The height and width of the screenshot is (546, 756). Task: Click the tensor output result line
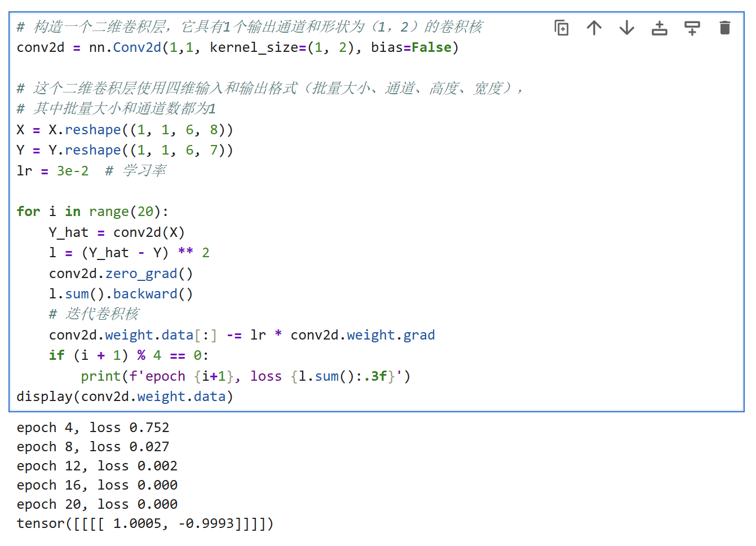(145, 523)
